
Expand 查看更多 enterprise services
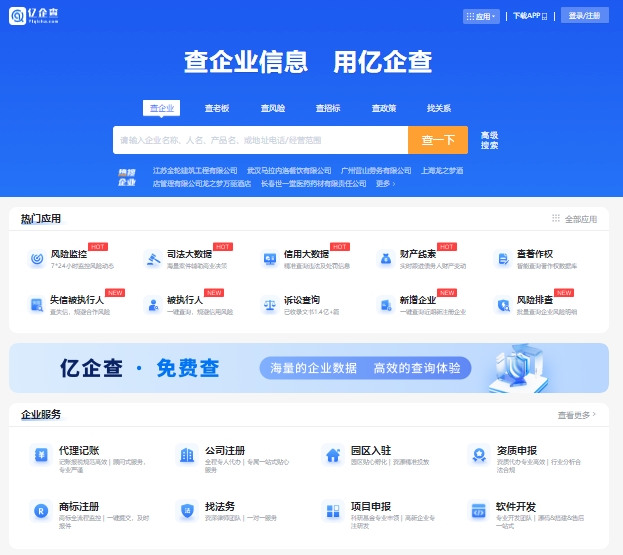coord(577,415)
